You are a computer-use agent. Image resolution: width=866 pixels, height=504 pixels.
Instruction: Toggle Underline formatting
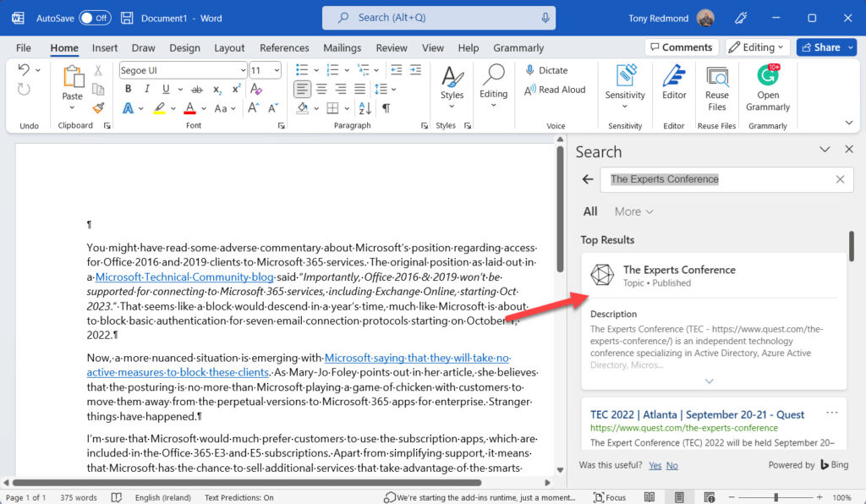point(166,89)
